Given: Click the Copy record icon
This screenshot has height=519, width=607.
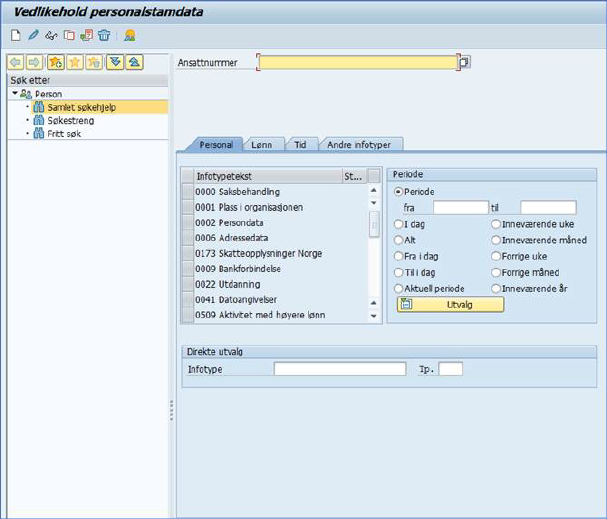Looking at the screenshot, I should (x=69, y=36).
